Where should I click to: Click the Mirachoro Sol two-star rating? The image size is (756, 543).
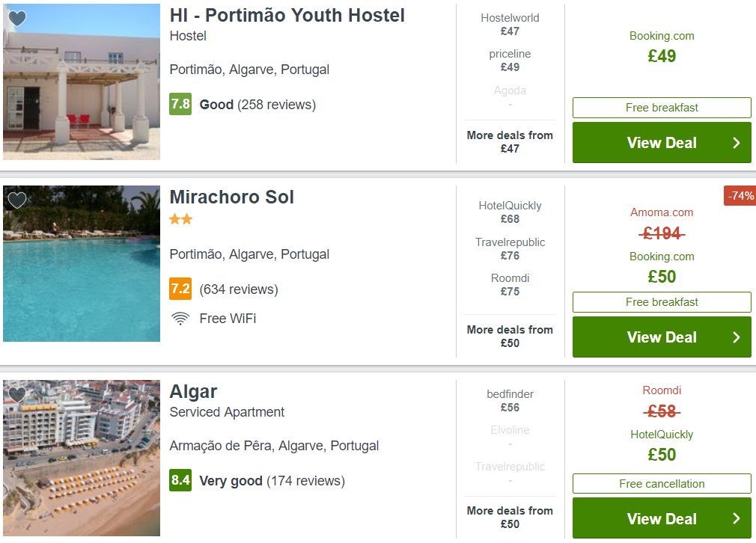tap(181, 220)
